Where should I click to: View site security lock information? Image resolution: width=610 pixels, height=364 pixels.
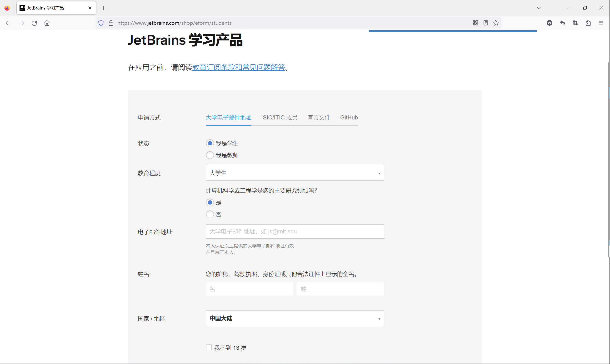111,23
